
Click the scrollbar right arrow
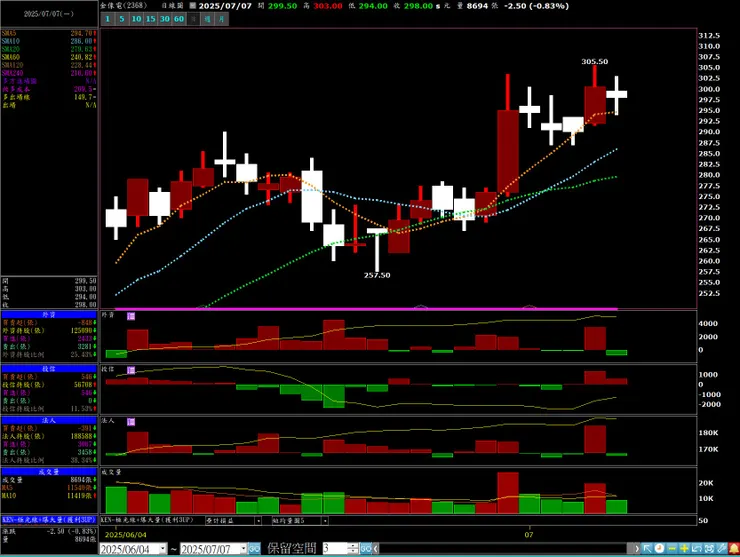pos(637,549)
